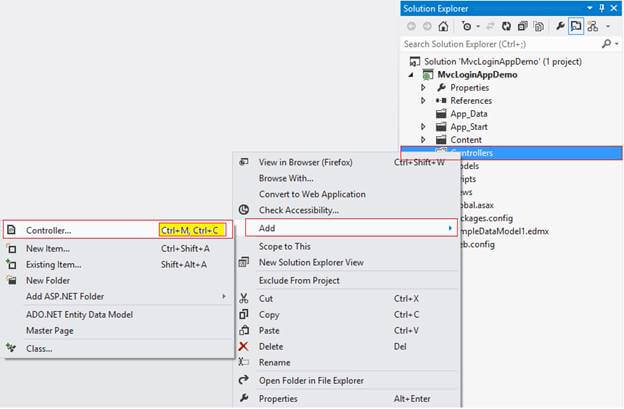
Task: Open the Pending Changes Filter dropdown arrow
Action: [478, 27]
